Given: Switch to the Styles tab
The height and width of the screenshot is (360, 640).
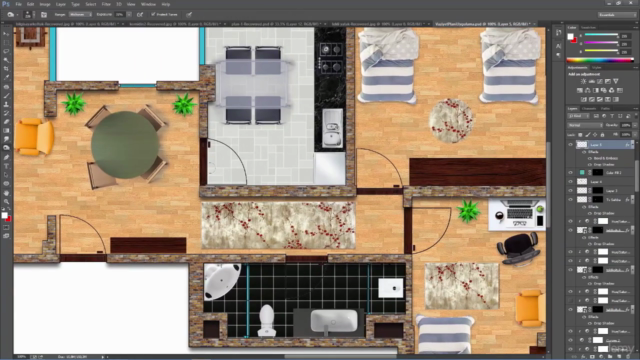Looking at the screenshot, I should [597, 68].
